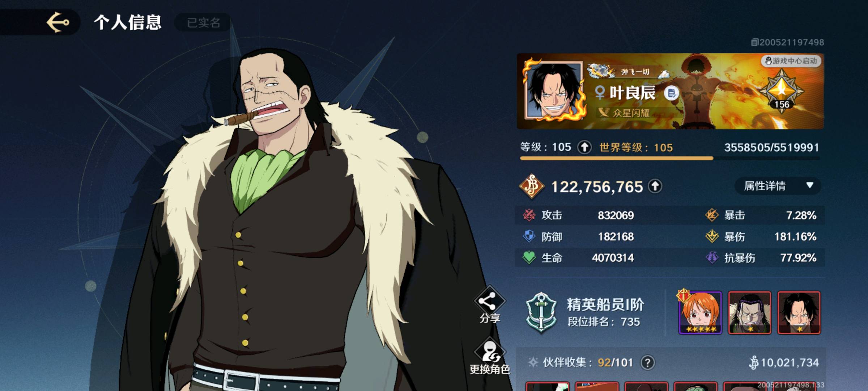Tap the up arrow beside power 122,756,765
This screenshot has height=391, width=868.
click(x=655, y=186)
